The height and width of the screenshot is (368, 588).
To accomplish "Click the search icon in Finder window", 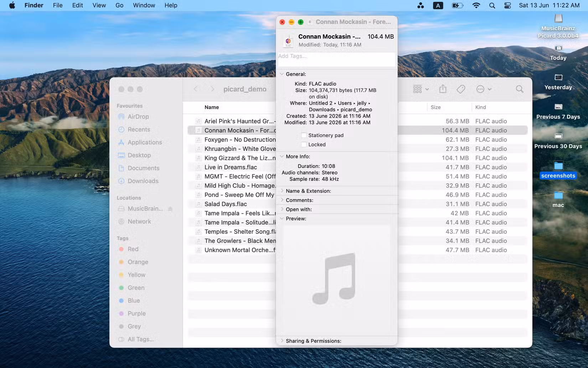I will pyautogui.click(x=520, y=89).
